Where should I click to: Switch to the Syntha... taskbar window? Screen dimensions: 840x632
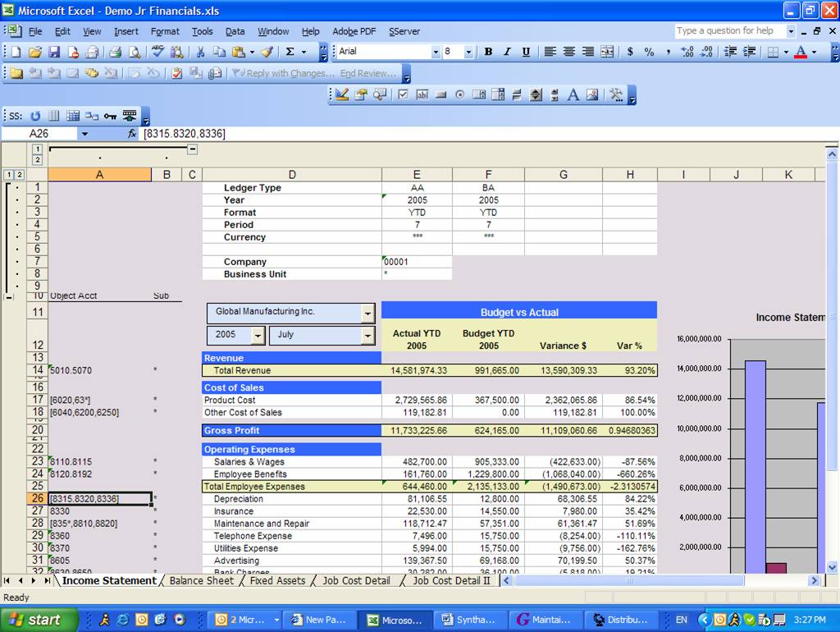(468, 621)
